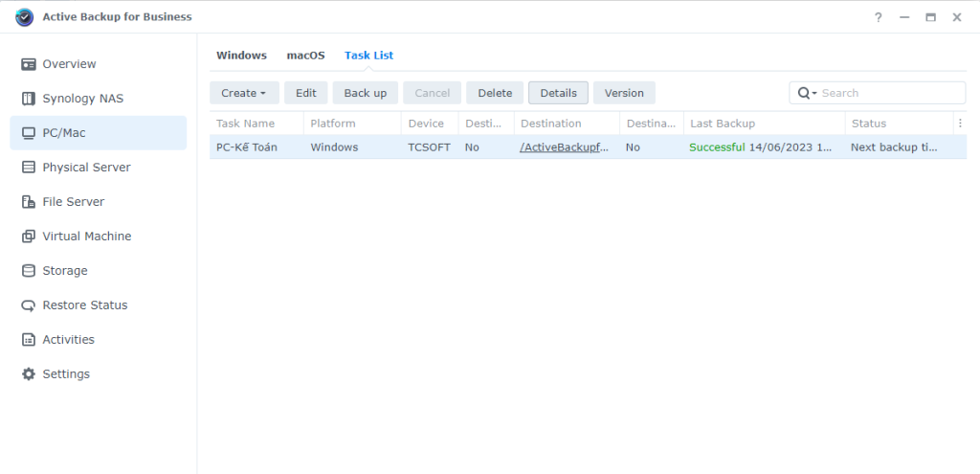Click the Virtual Machine icon

(28, 237)
